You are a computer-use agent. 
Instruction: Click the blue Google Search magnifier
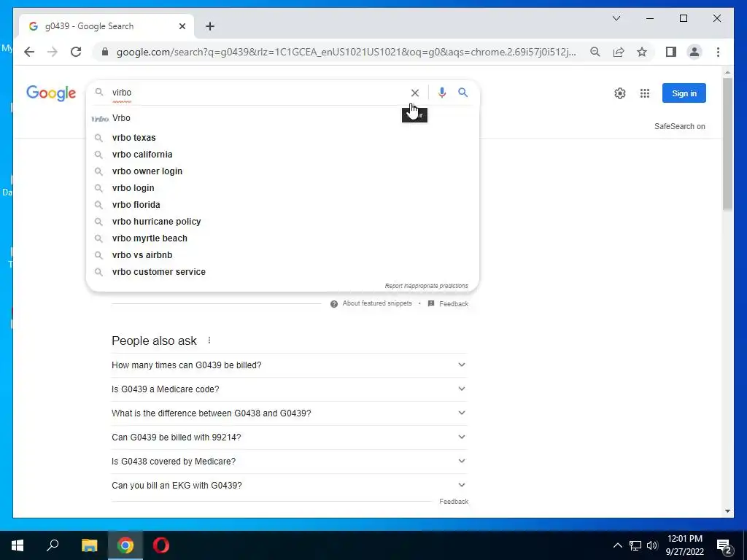pyautogui.click(x=463, y=93)
